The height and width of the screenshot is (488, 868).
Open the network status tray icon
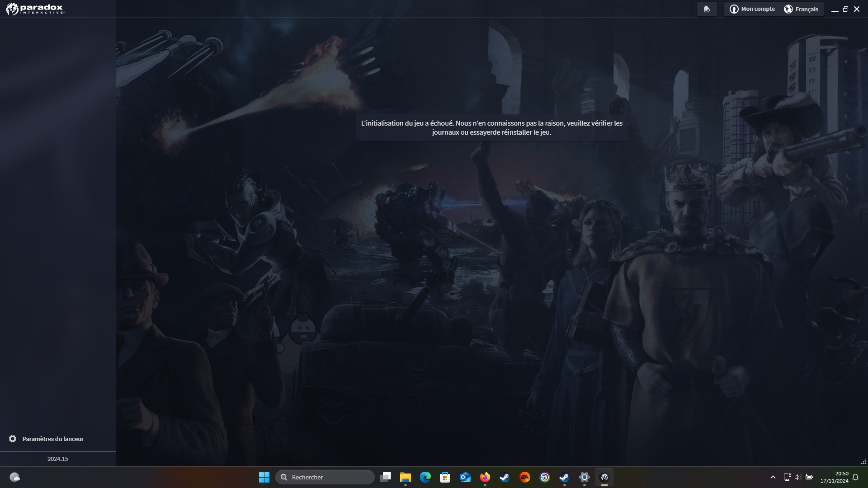(787, 477)
